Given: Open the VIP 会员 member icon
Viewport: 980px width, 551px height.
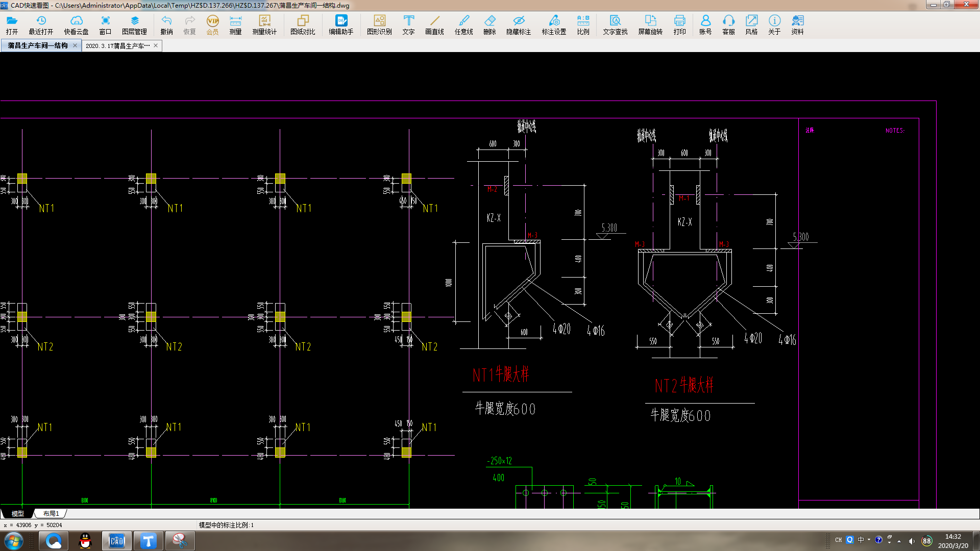Looking at the screenshot, I should [x=212, y=24].
